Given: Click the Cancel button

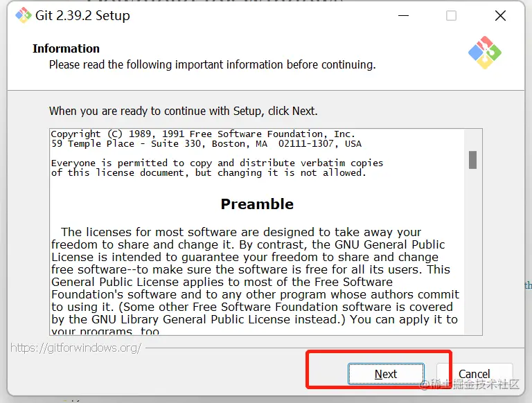Looking at the screenshot, I should 475,374.
